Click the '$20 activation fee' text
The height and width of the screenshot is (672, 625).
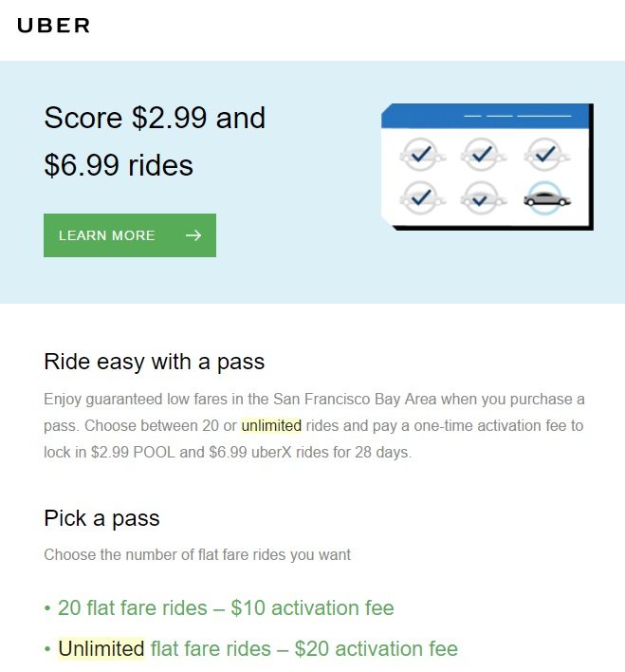(x=377, y=648)
